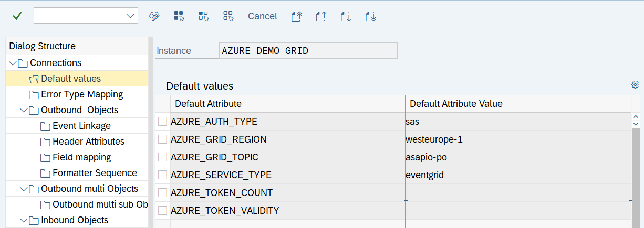Image resolution: width=644 pixels, height=228 pixels.
Task: Click the Display/Change toggle pencil icon
Action: coord(154,16)
